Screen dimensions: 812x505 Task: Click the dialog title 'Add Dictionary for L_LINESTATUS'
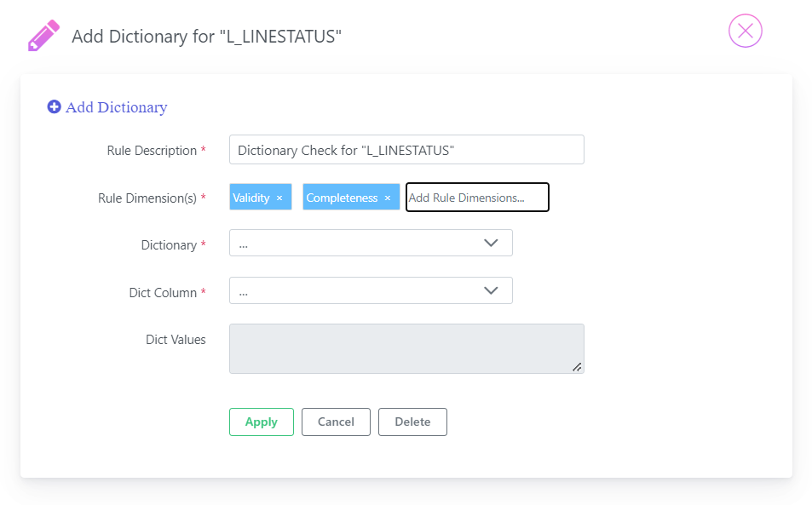[207, 37]
